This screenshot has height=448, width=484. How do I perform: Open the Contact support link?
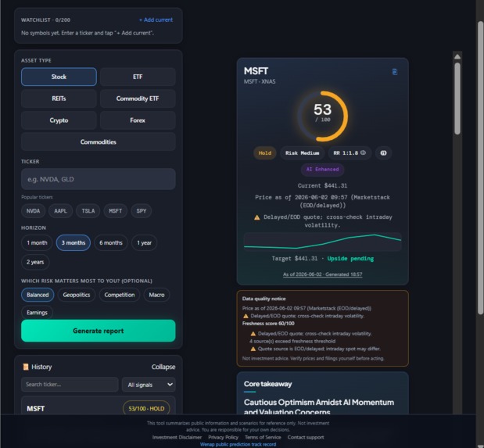(306, 437)
